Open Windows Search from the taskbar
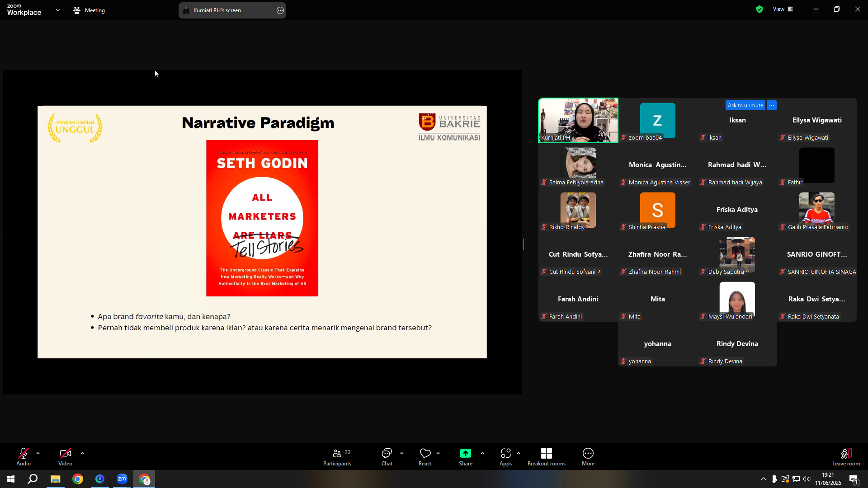 pyautogui.click(x=33, y=479)
